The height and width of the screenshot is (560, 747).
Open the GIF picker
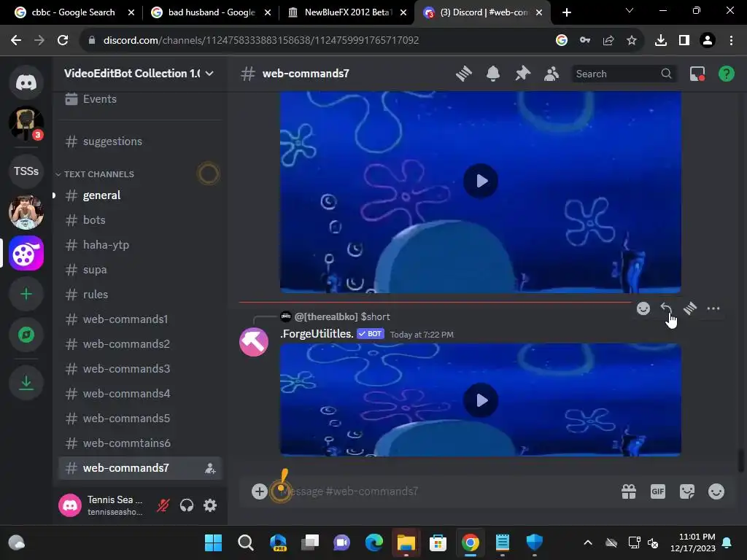tap(658, 491)
